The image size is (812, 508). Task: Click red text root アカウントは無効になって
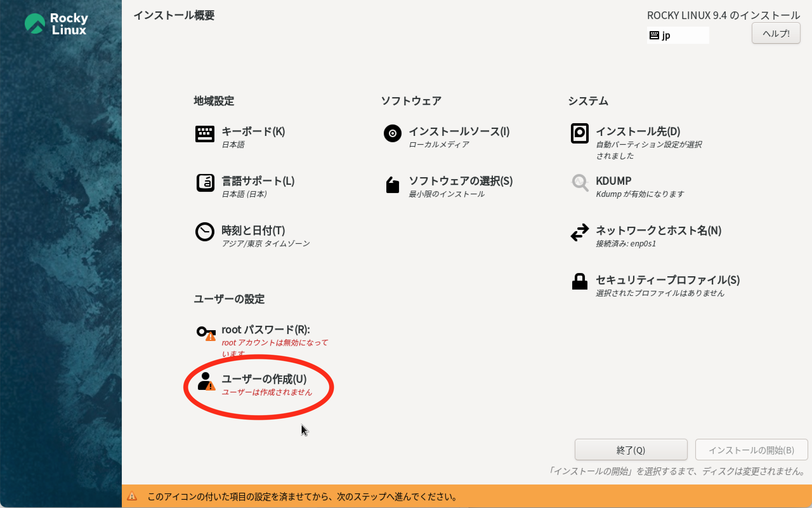[275, 342]
